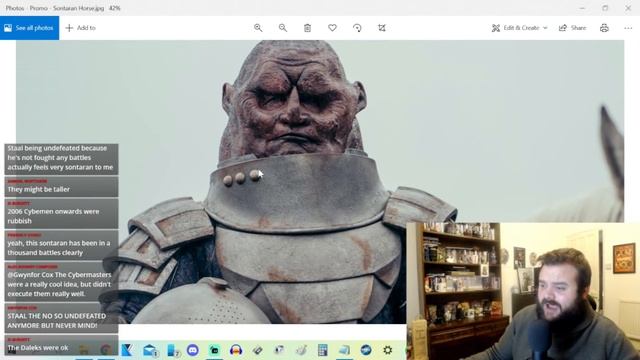640x360 pixels.
Task: Share the photo
Action: click(x=572, y=28)
